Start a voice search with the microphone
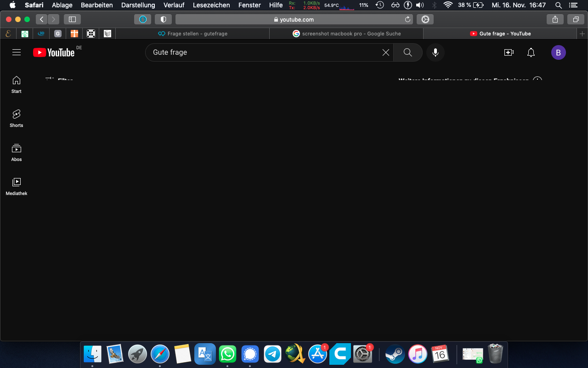The image size is (588, 368). pos(435,52)
